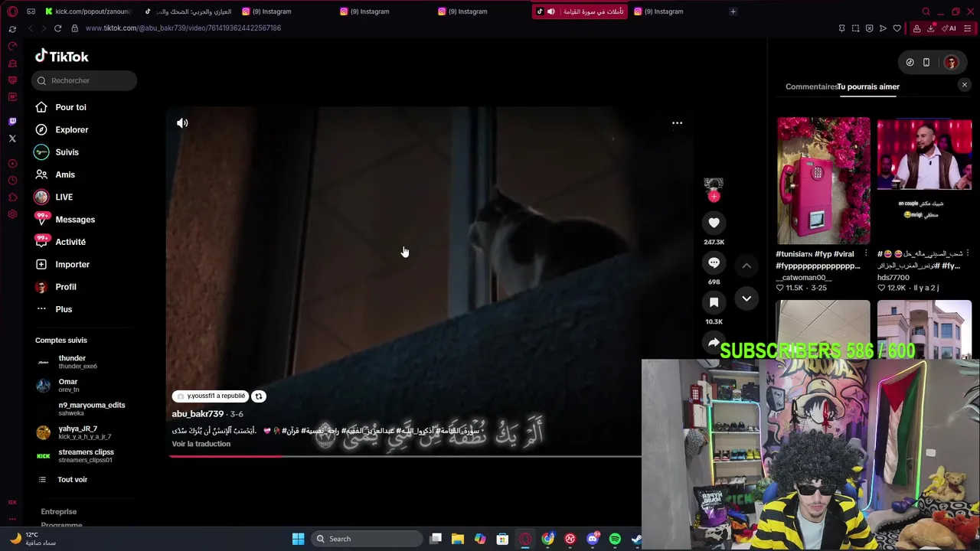This screenshot has width=980, height=551.
Task: Click the address bar URL
Action: (183, 28)
